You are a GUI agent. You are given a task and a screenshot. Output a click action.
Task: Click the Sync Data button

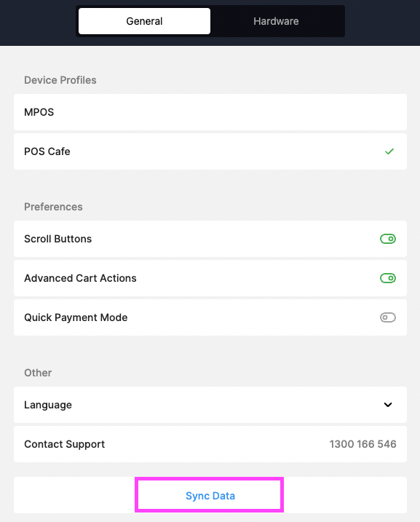pos(210,495)
